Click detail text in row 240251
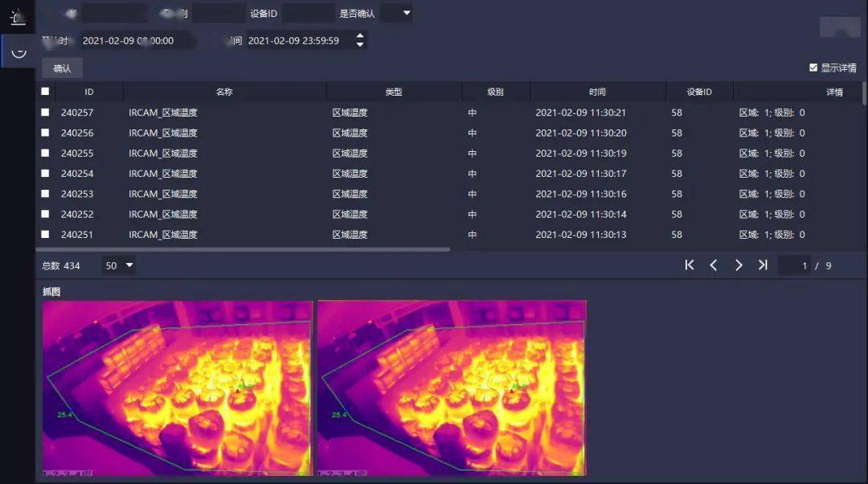This screenshot has height=484, width=868. [x=772, y=234]
